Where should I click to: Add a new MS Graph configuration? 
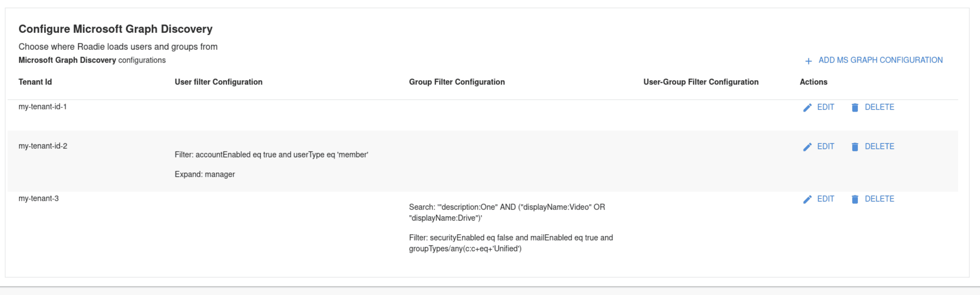[874, 60]
